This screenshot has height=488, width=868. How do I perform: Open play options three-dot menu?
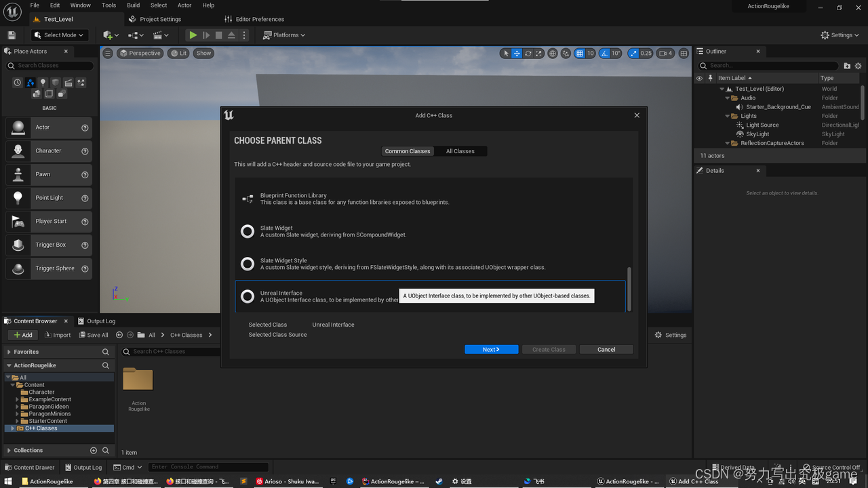click(244, 35)
